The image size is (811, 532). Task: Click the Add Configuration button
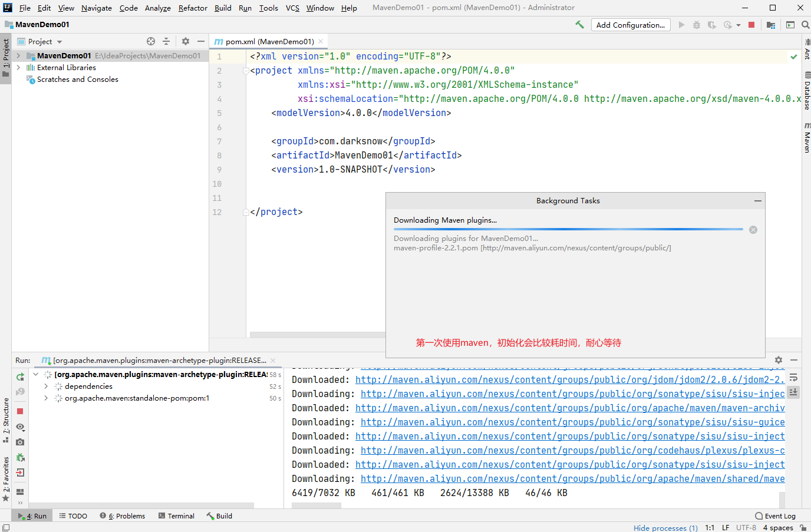tap(630, 25)
